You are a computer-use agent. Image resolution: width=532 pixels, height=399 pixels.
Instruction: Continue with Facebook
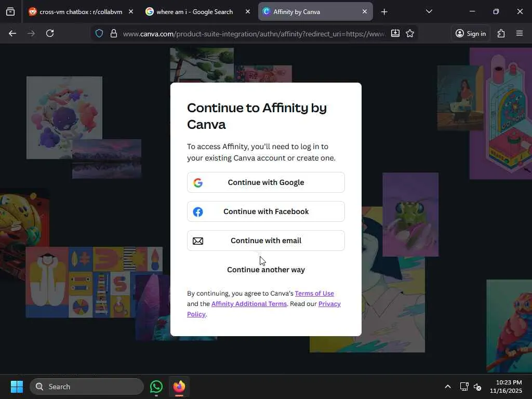point(265,211)
